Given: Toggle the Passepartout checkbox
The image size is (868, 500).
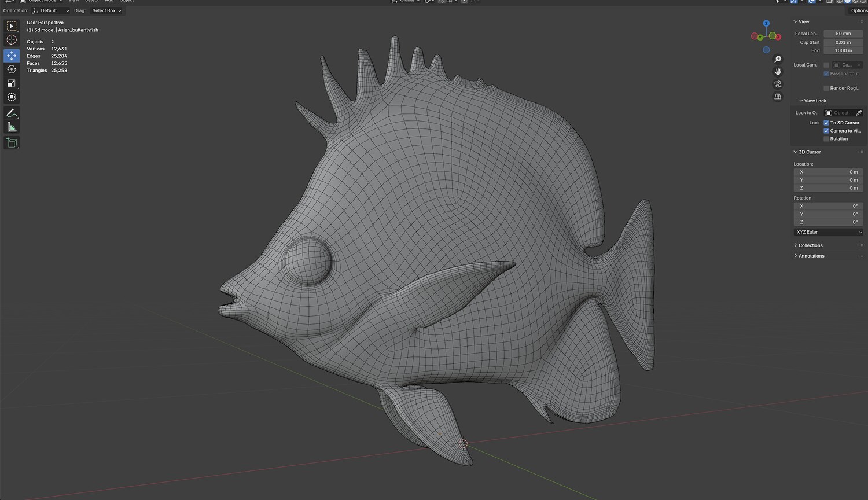Looking at the screenshot, I should tap(826, 73).
